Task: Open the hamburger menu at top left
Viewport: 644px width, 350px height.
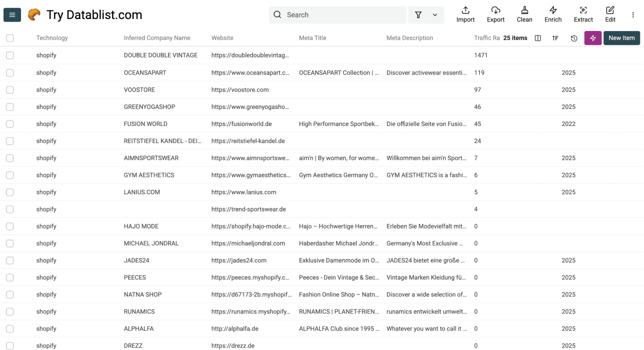Action: pyautogui.click(x=12, y=14)
